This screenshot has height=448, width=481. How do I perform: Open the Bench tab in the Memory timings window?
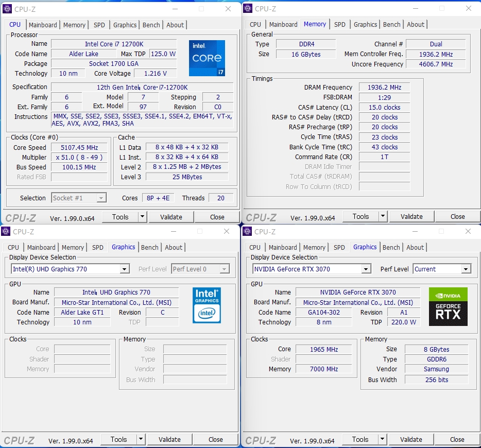(x=391, y=24)
